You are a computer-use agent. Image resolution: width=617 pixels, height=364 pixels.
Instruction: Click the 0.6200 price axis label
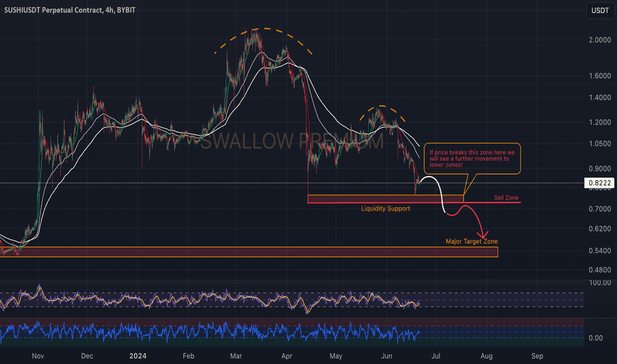pos(600,228)
